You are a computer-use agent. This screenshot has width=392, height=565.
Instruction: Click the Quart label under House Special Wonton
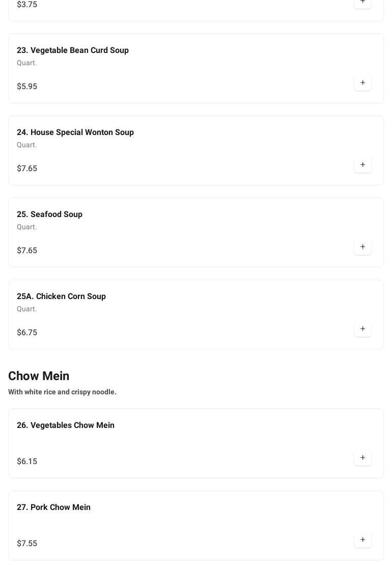[26, 145]
